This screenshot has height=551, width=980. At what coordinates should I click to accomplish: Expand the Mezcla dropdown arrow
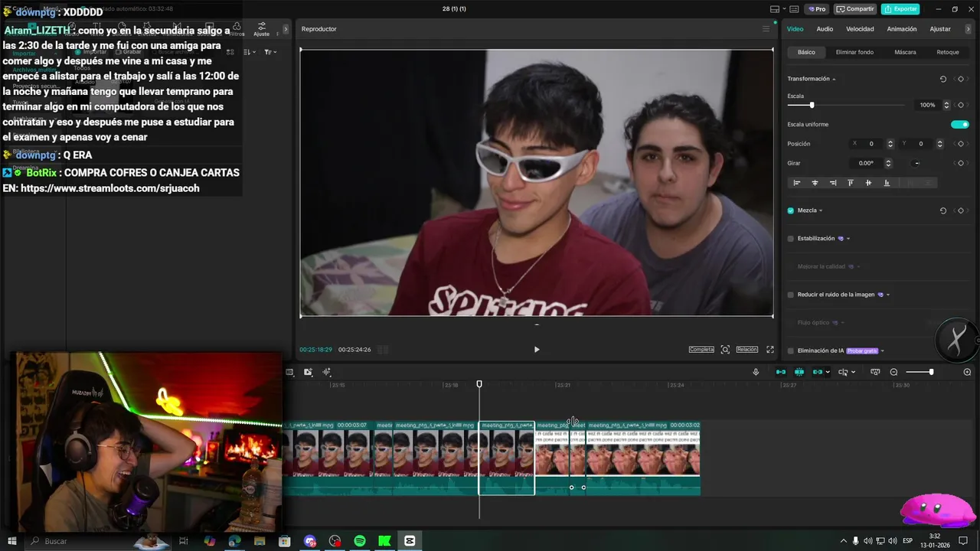[x=821, y=210]
